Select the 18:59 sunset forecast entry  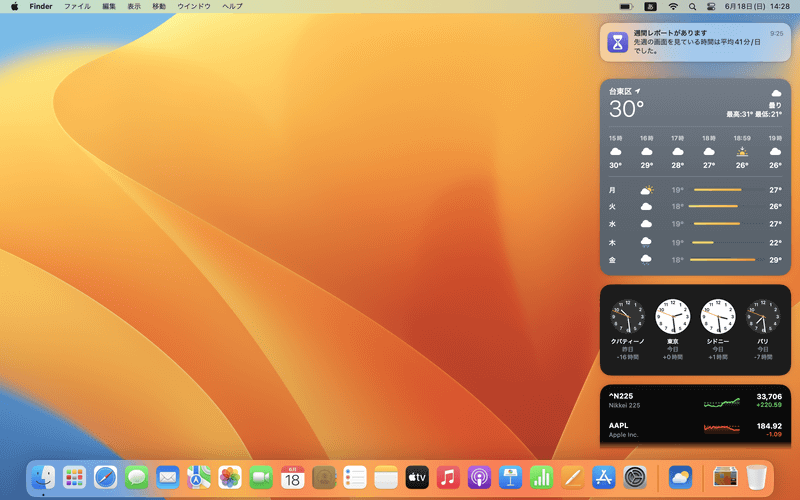click(742, 152)
